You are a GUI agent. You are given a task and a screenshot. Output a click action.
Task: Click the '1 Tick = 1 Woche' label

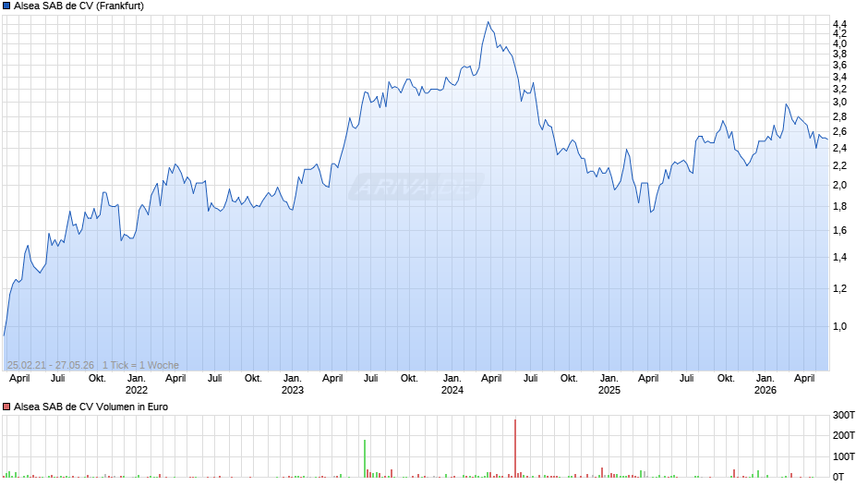point(140,365)
